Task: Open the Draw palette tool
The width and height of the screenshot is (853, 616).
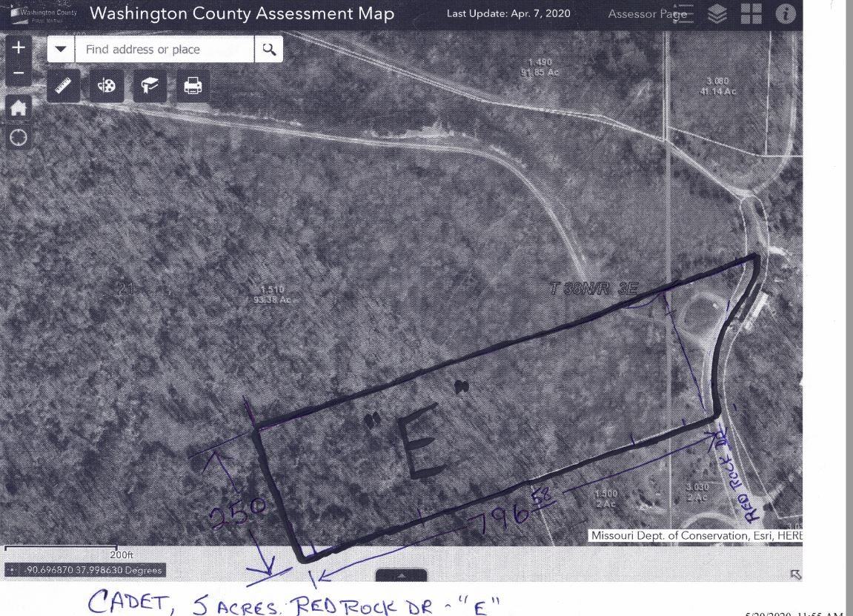Action: (107, 87)
